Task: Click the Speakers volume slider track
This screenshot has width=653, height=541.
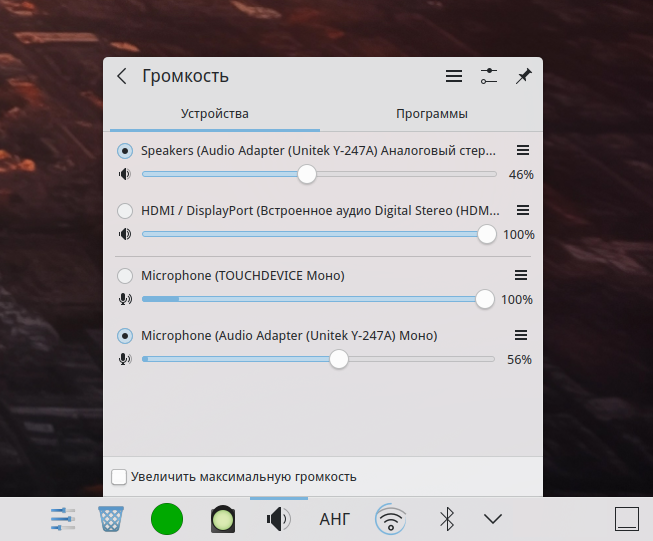Action: pos(400,174)
